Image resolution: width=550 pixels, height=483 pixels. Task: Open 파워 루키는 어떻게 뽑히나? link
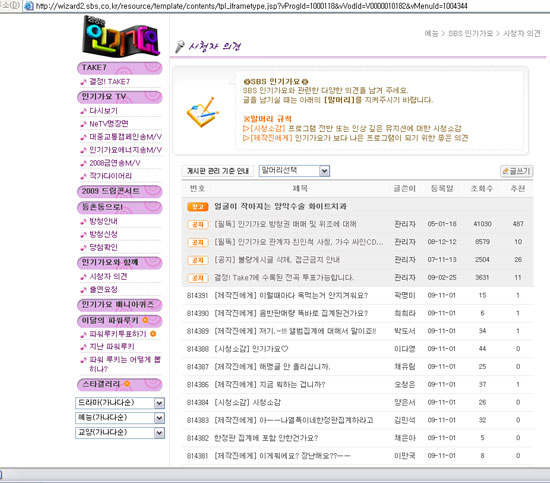click(125, 364)
